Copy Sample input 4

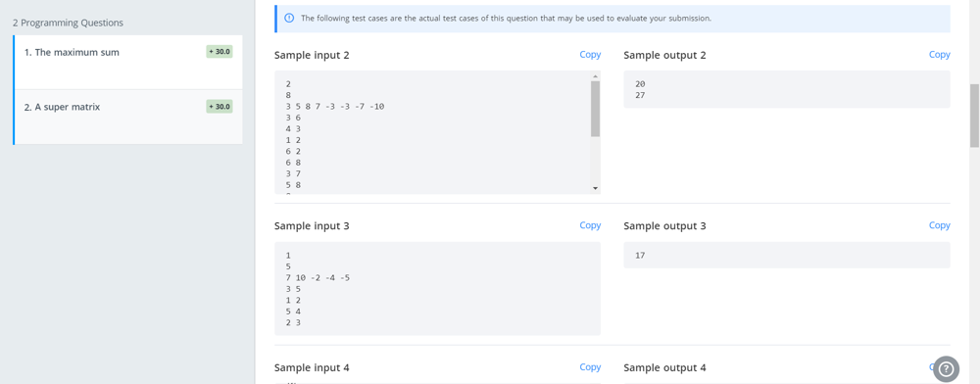[590, 367]
